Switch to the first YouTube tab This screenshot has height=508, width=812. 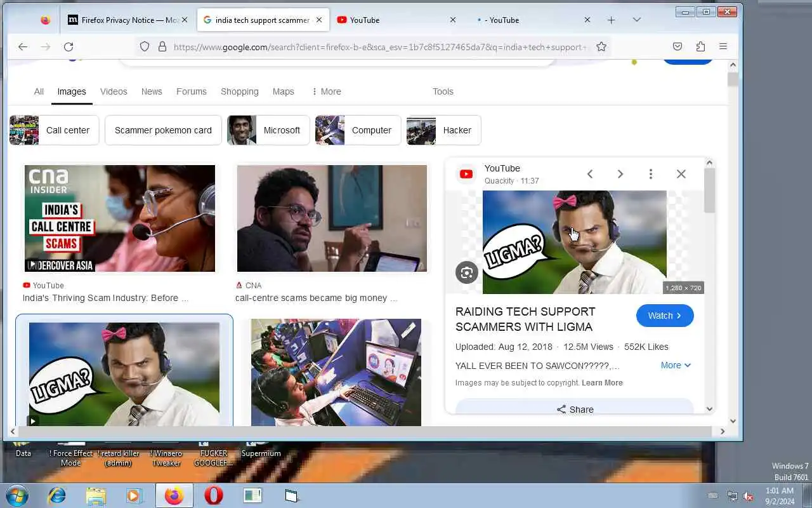396,20
